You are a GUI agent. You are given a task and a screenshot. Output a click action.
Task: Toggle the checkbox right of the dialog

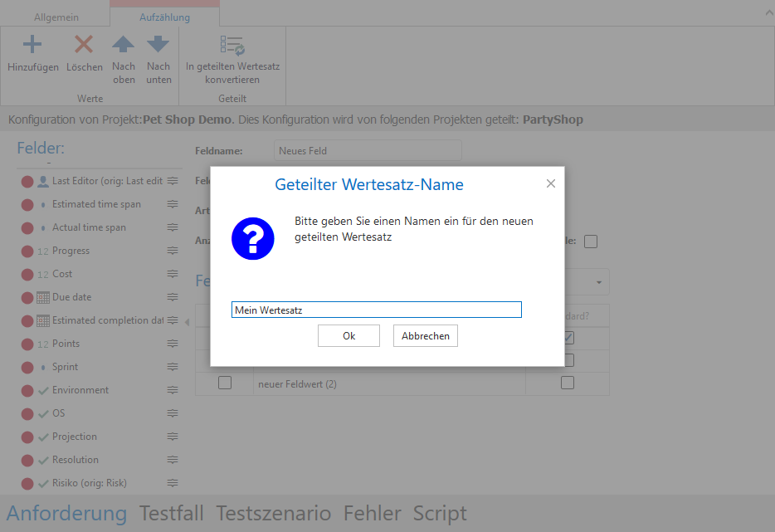coord(591,242)
